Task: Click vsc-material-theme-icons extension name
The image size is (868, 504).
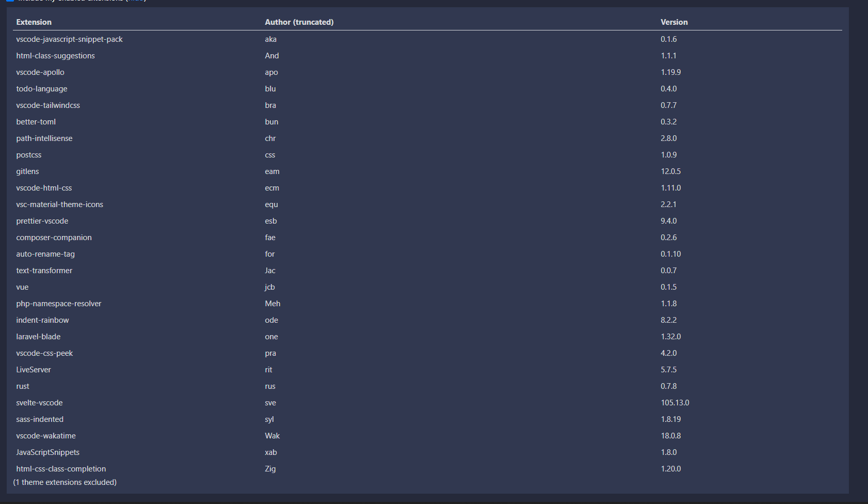Action: pyautogui.click(x=59, y=204)
